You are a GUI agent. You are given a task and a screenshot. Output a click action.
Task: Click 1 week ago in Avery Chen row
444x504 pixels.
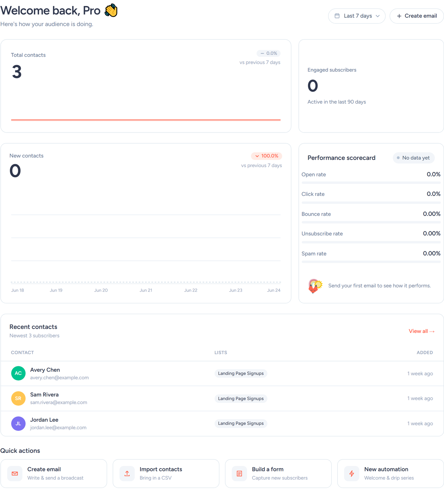click(420, 374)
